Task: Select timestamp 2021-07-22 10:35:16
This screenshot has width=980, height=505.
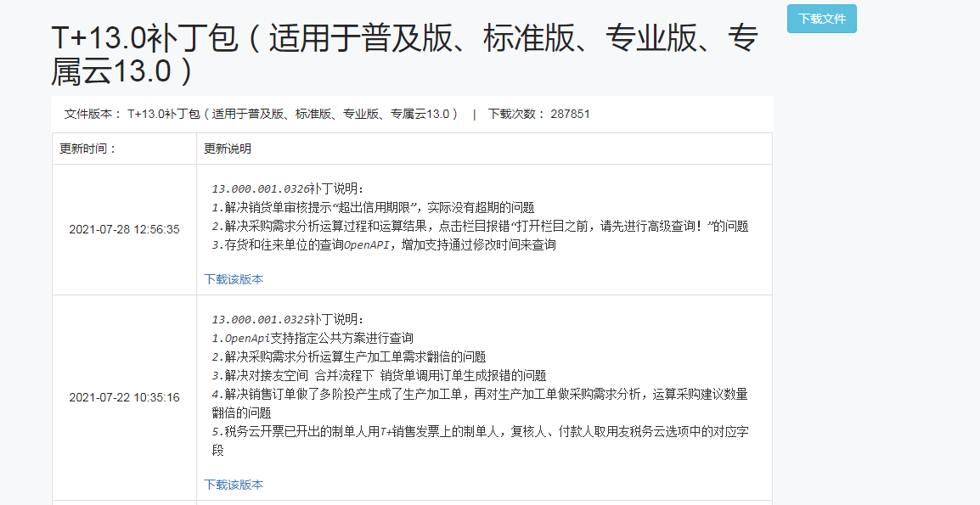Action: pos(124,397)
